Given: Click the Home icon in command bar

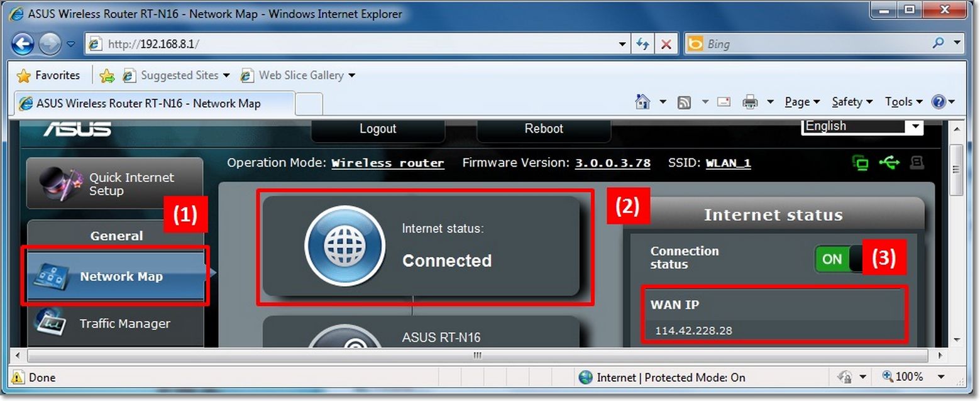Looking at the screenshot, I should click(642, 101).
